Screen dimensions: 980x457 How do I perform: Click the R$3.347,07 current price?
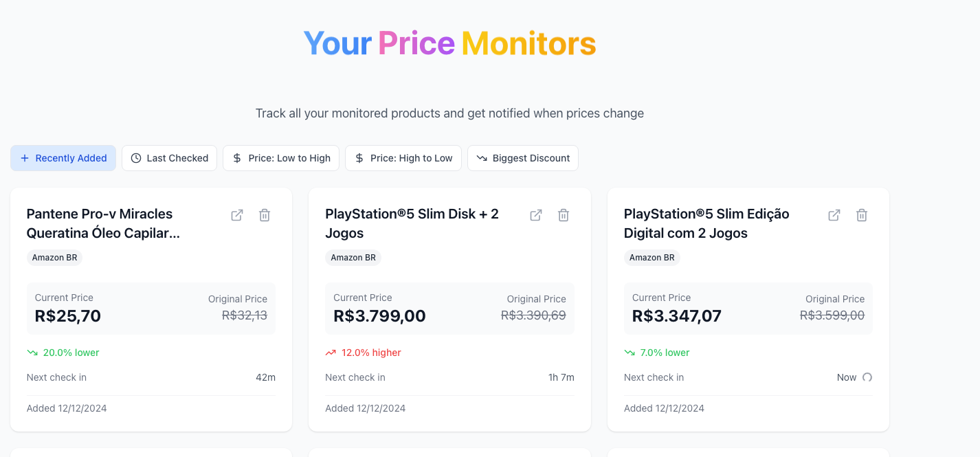[677, 316]
